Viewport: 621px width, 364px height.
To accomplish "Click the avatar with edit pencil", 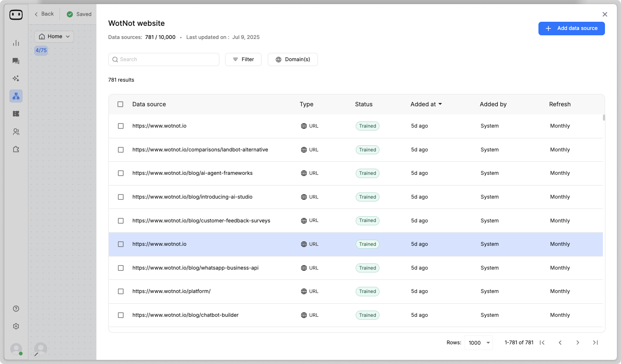I will coord(40,349).
